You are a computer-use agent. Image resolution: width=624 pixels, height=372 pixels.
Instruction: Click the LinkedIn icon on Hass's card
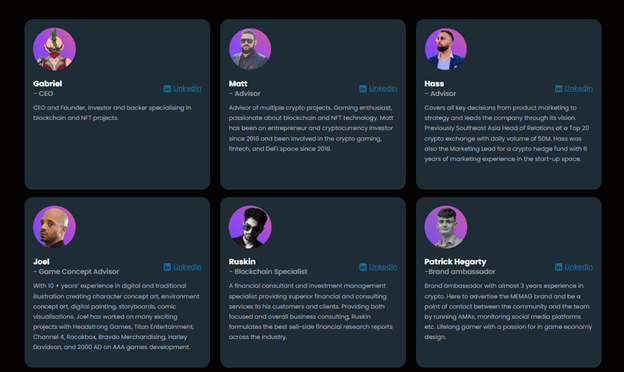(559, 89)
